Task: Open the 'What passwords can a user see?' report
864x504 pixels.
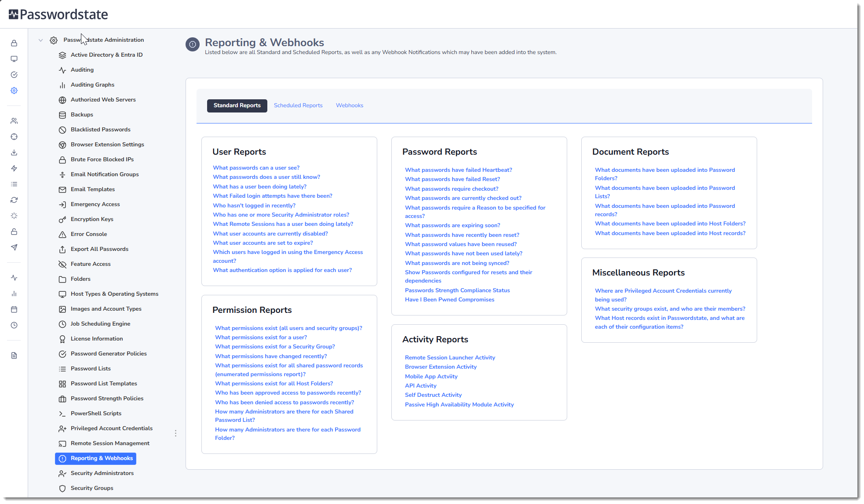Action: [x=256, y=168]
